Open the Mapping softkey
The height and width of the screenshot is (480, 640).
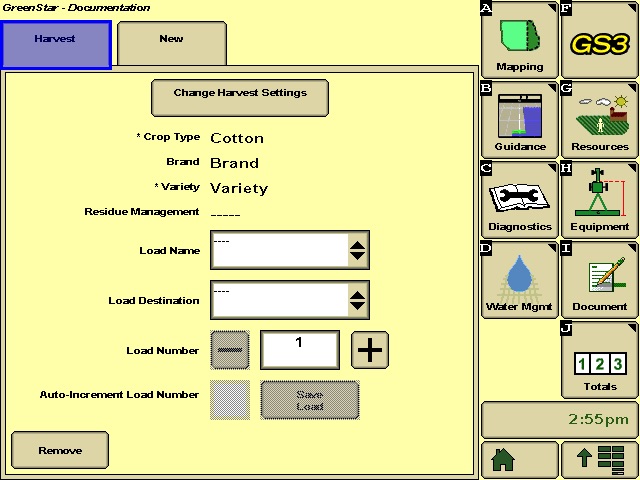point(519,40)
